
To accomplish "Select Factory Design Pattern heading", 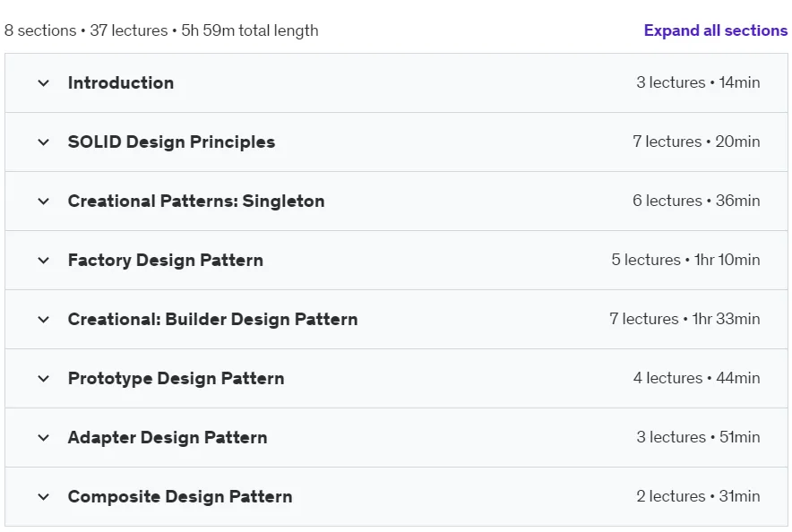I will (165, 260).
